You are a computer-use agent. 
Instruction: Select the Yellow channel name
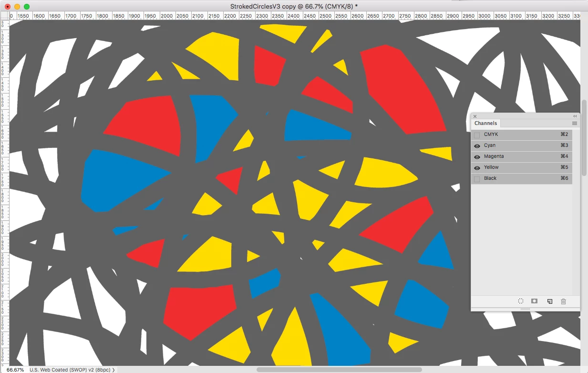click(x=491, y=167)
